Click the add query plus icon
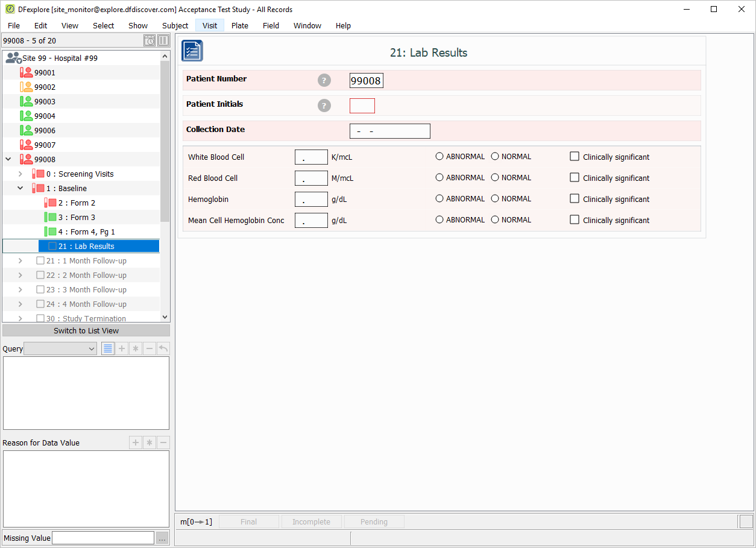 [122, 348]
